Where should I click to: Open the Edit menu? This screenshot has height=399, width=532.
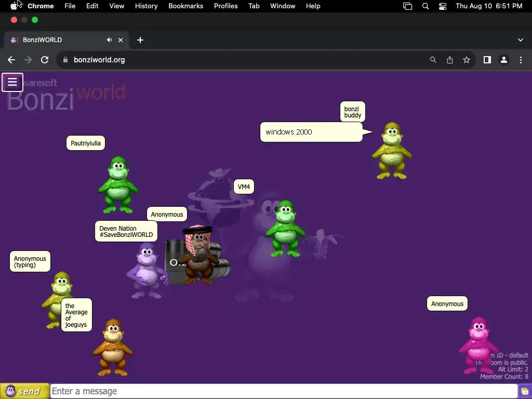tap(92, 6)
